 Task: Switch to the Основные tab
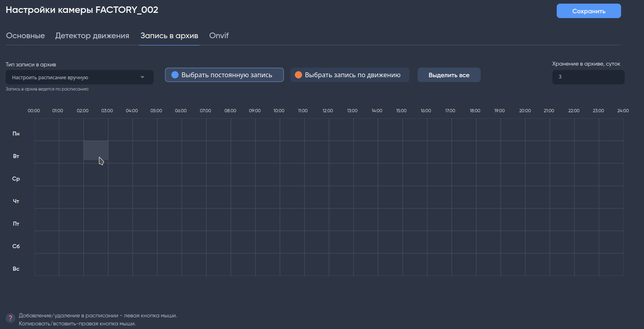tap(25, 36)
